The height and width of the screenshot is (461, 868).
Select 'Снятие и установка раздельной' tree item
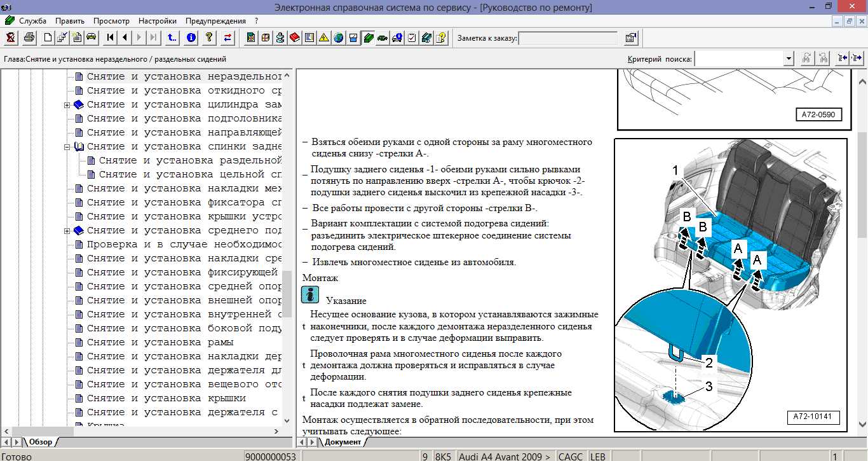tap(190, 160)
